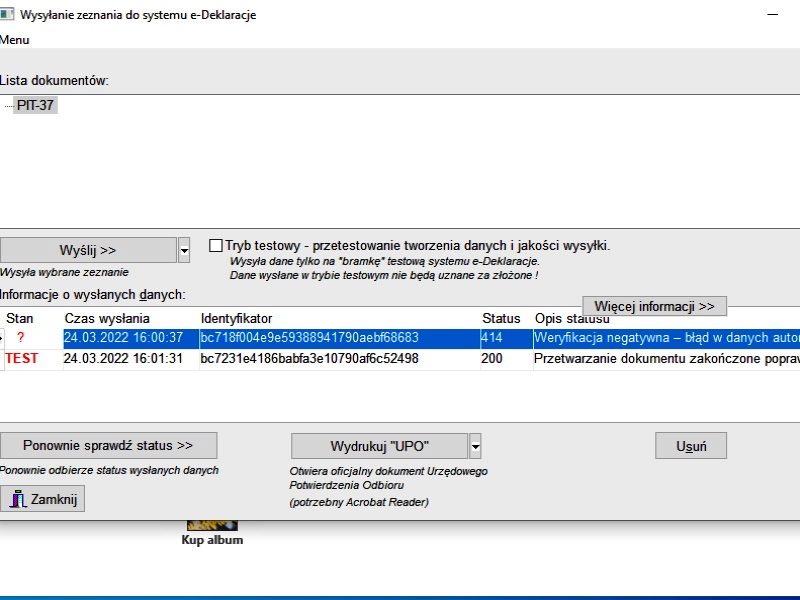The image size is (800, 600).
Task: Open the dropdown arrow next to Wydrukuj UPO
Action: pos(476,446)
